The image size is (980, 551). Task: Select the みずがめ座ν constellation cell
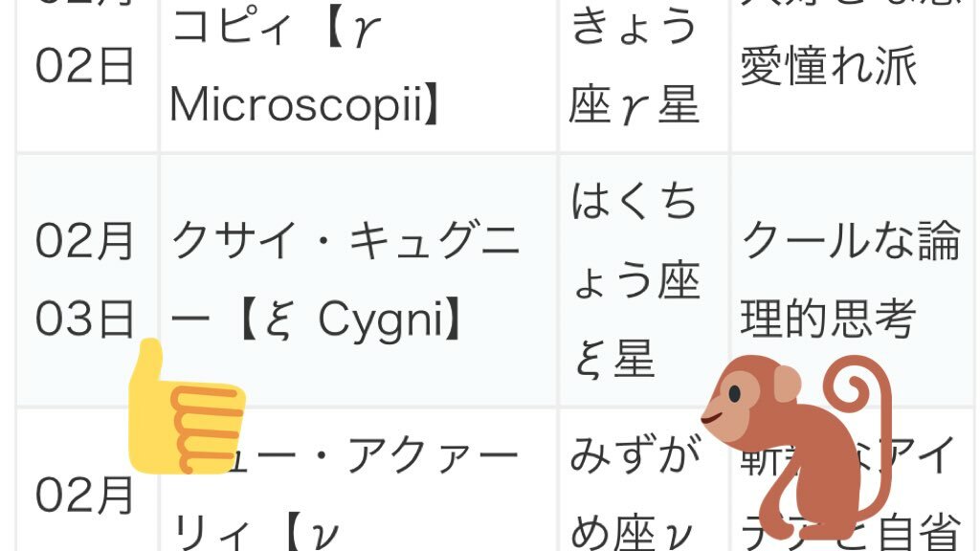(643, 480)
